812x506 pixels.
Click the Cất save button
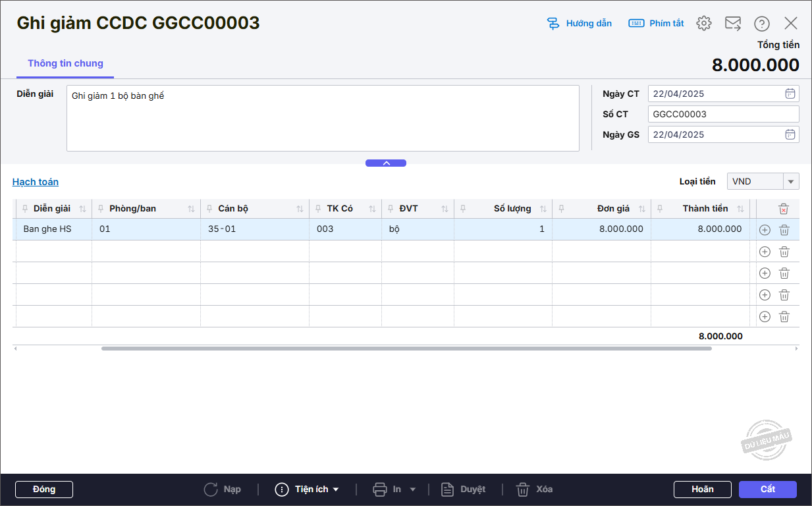point(767,490)
